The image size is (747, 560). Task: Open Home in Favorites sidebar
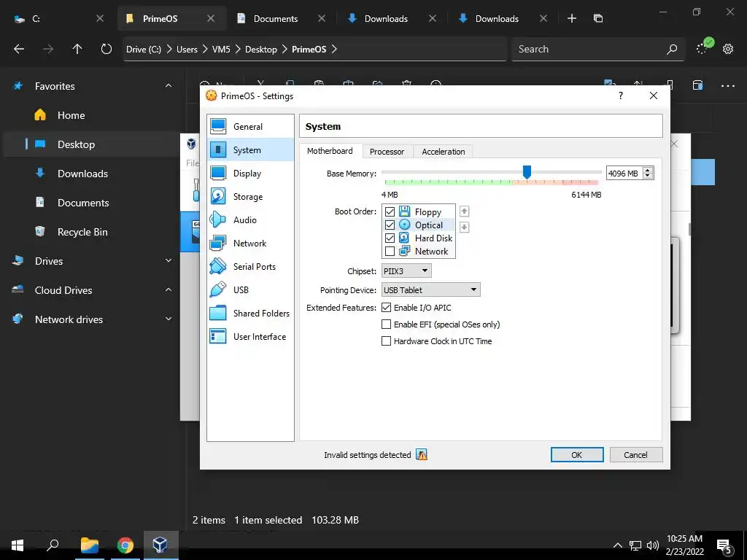point(71,115)
